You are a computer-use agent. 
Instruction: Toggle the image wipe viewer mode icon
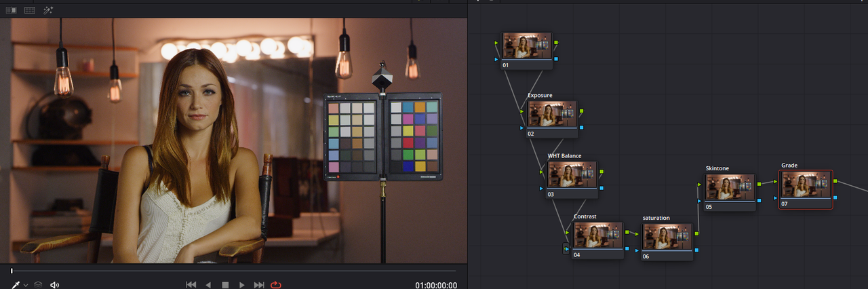(x=12, y=10)
